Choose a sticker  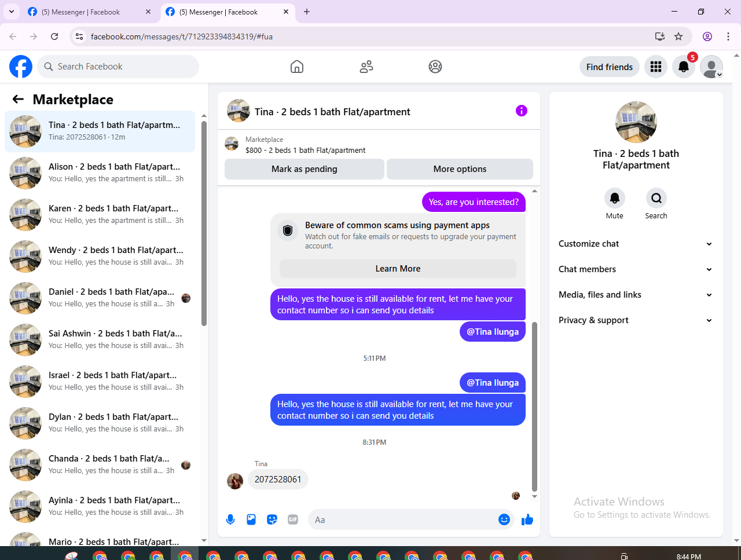(x=272, y=519)
